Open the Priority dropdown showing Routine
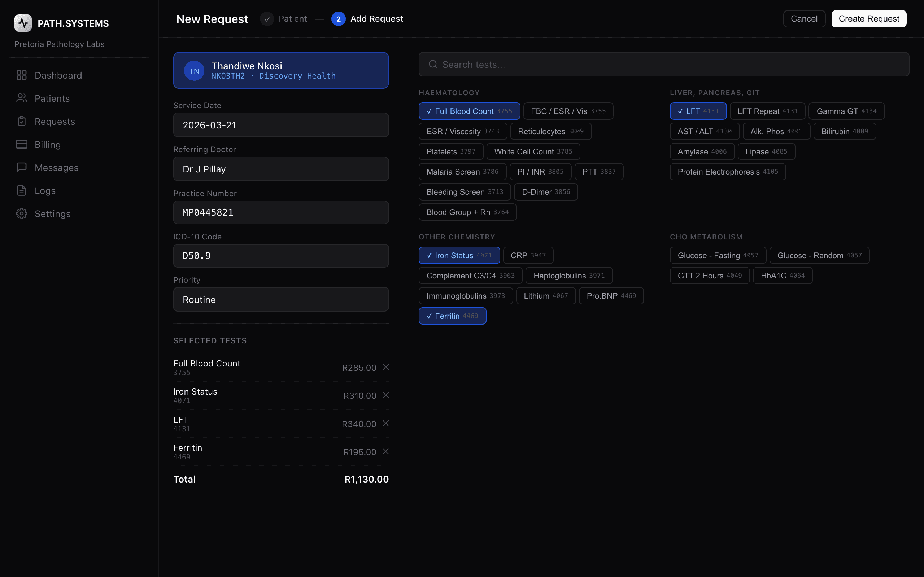 pyautogui.click(x=281, y=299)
